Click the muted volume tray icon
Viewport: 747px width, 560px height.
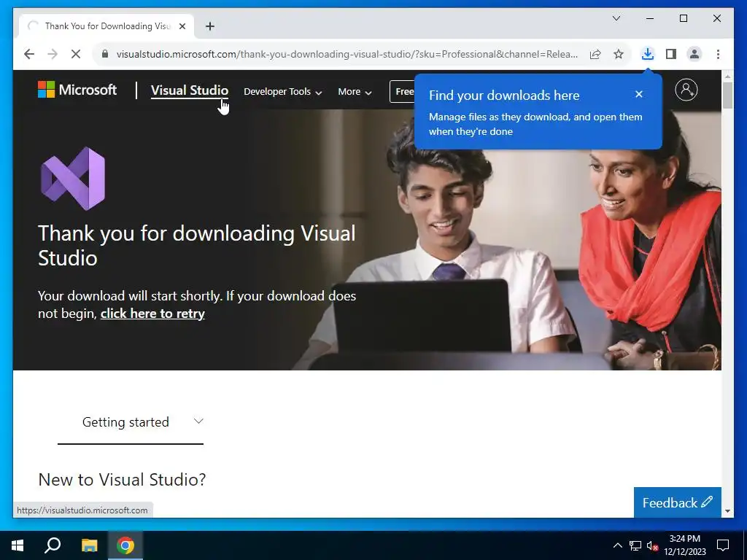[652, 545]
